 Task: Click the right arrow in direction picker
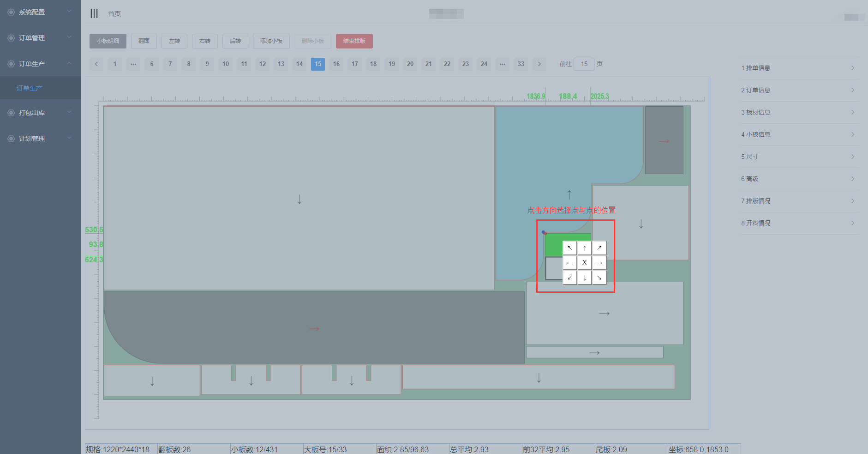click(599, 263)
